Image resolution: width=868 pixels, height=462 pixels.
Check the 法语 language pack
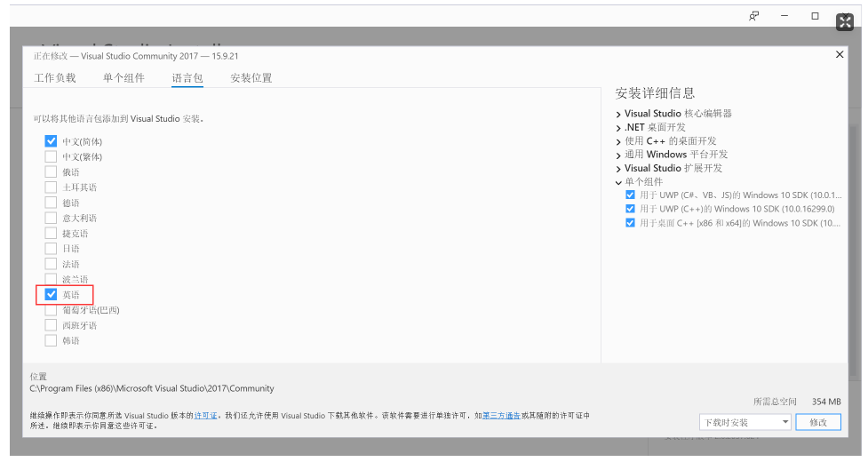point(51,264)
